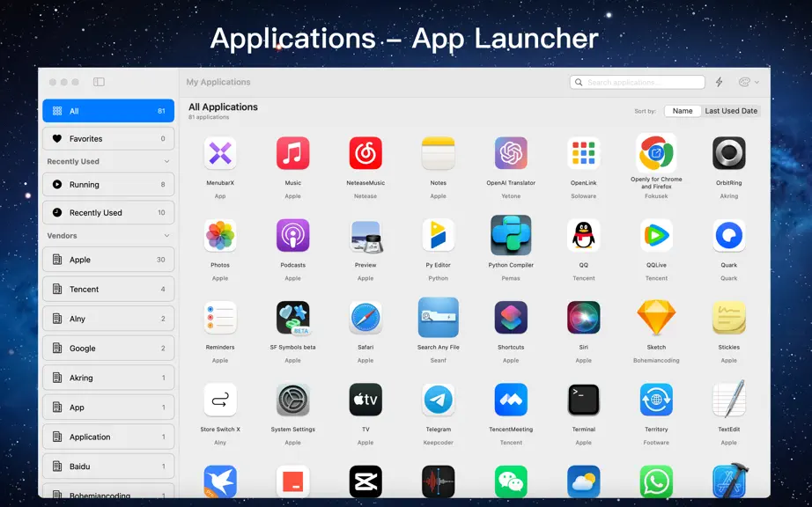The image size is (812, 507).
Task: Show Favorites in sidebar
Action: point(108,139)
